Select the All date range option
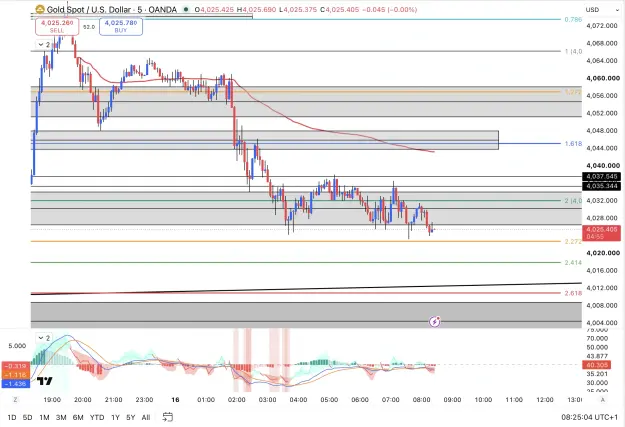Image resolution: width=625 pixels, height=427 pixels. click(x=146, y=417)
